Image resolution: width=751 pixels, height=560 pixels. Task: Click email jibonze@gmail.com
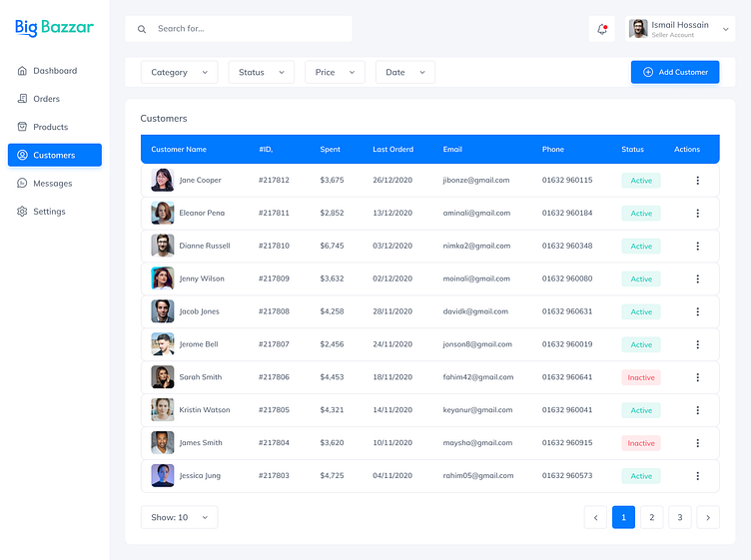tap(476, 180)
